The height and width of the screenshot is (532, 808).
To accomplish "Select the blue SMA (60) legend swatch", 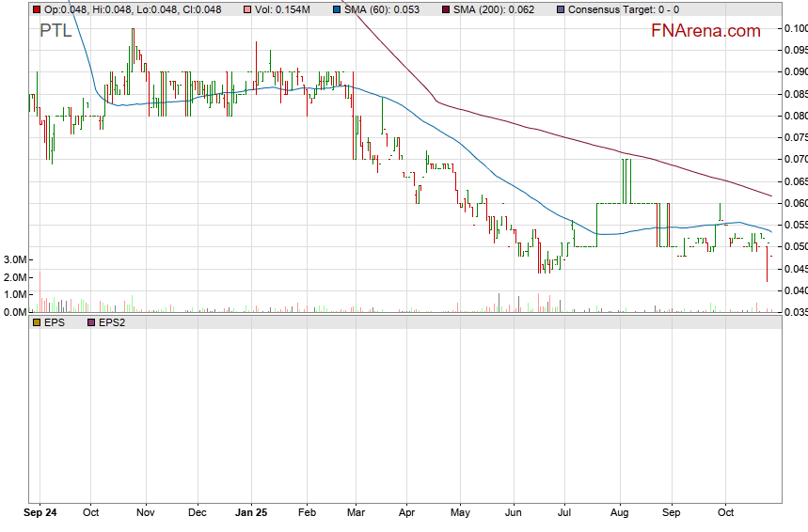I will [x=334, y=9].
